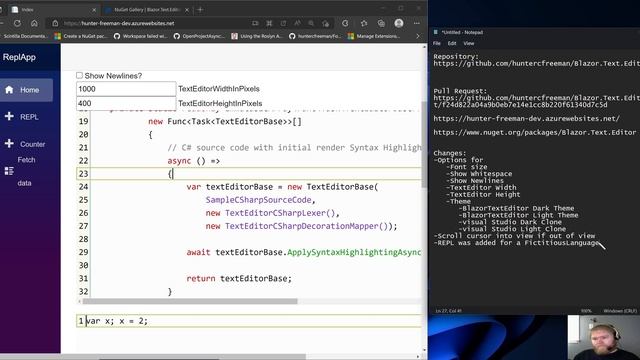Click the plus icon beside REPL
The height and width of the screenshot is (360, 640).
(x=9, y=116)
